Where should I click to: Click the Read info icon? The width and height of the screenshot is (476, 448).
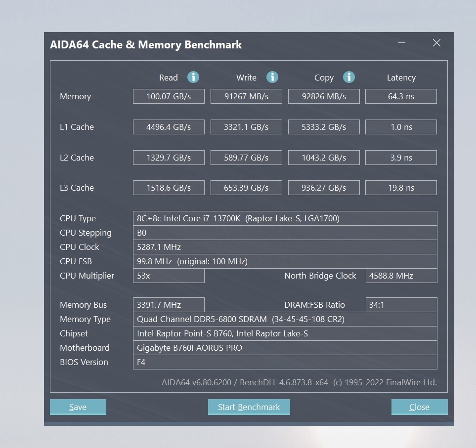(x=193, y=78)
